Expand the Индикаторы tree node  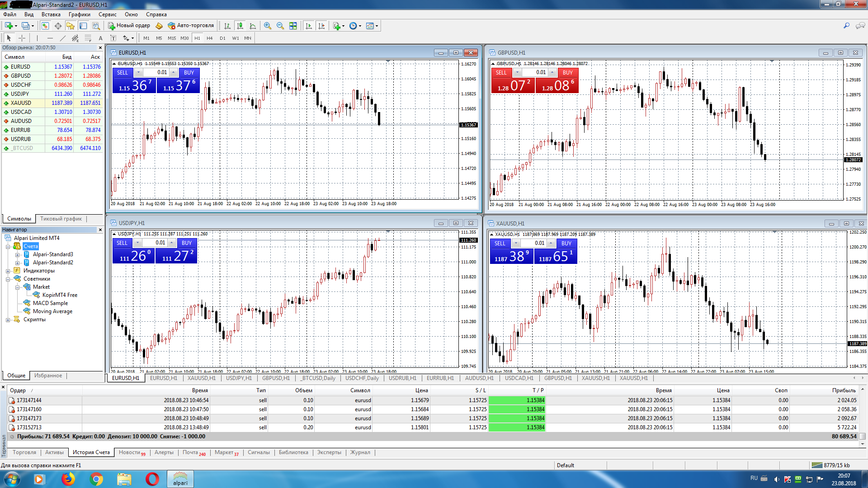(x=8, y=271)
